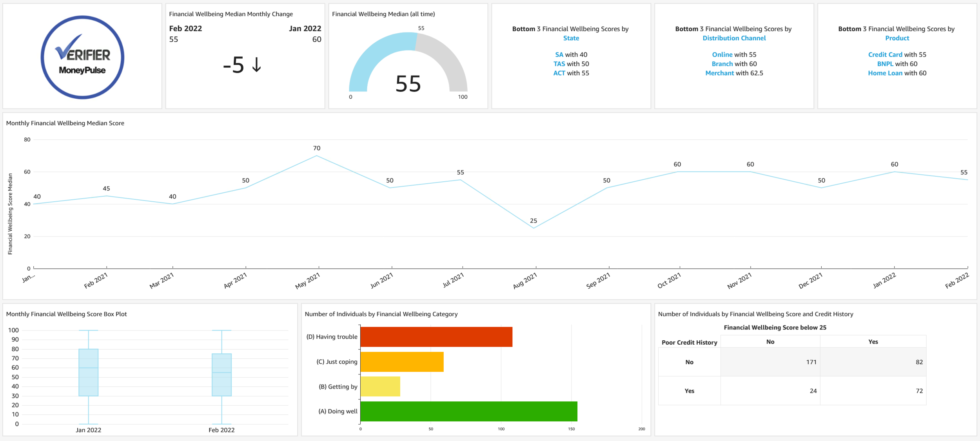Click the May 2021 peak labeled 70
The height and width of the screenshot is (441, 980).
click(x=317, y=156)
